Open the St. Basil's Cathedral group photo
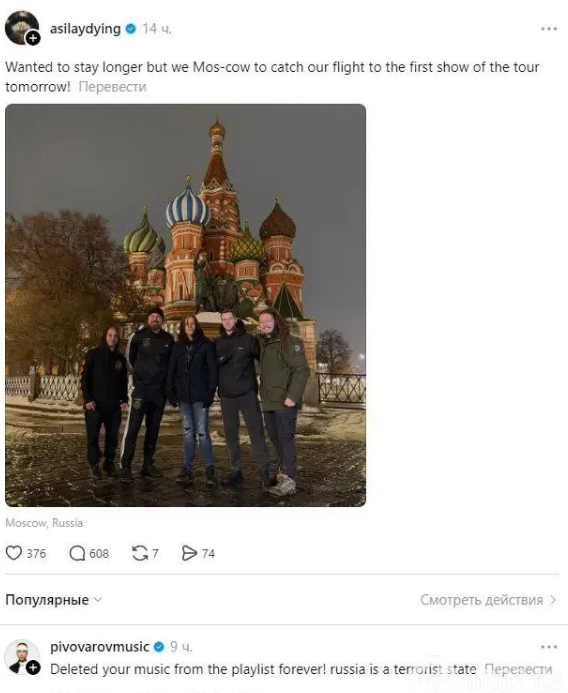The height and width of the screenshot is (693, 568). 186,305
